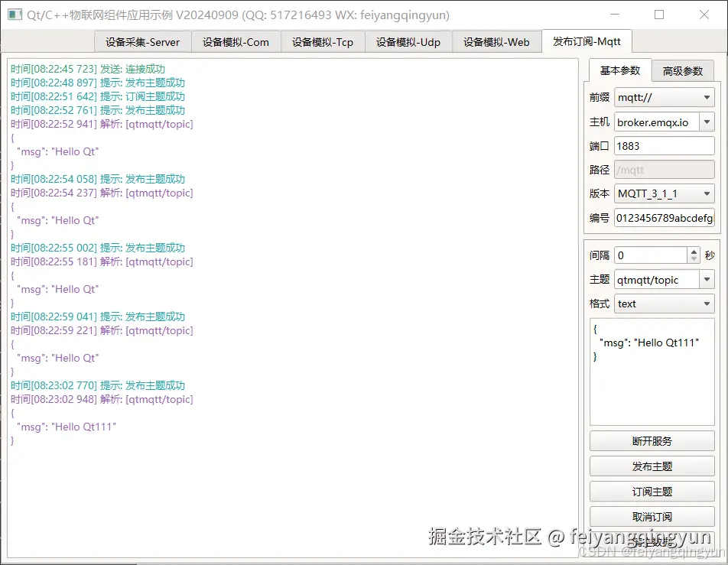Click inside the 端口 port 1883 field
The height and width of the screenshot is (565, 728).
point(664,145)
